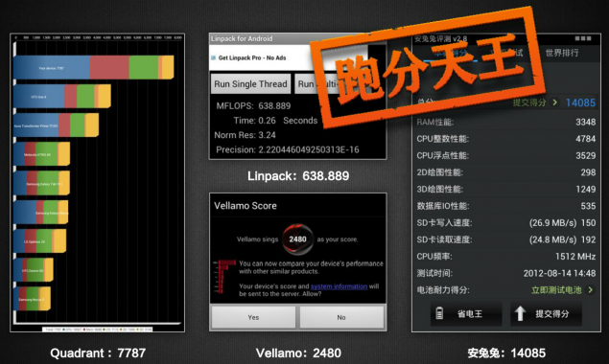Image resolution: width=609 pixels, height=364 pixels.
Task: Click the Asus Transformer Prime bar
Action: [x=56, y=125]
